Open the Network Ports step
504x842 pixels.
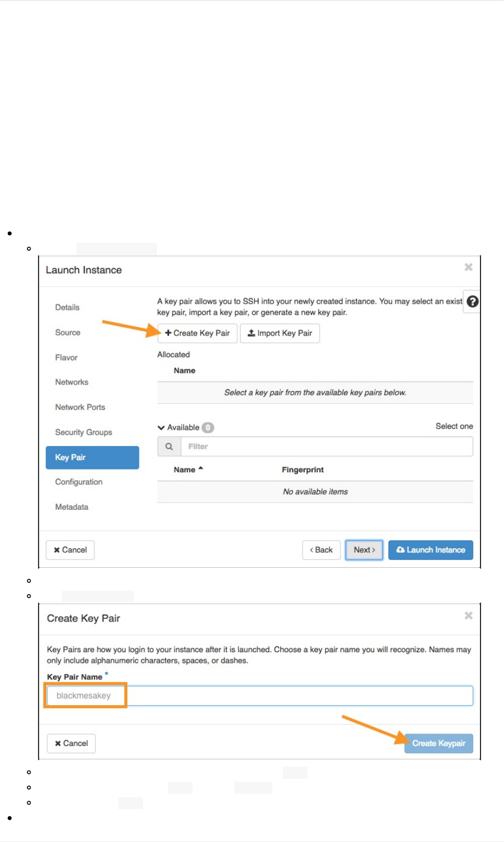80,408
